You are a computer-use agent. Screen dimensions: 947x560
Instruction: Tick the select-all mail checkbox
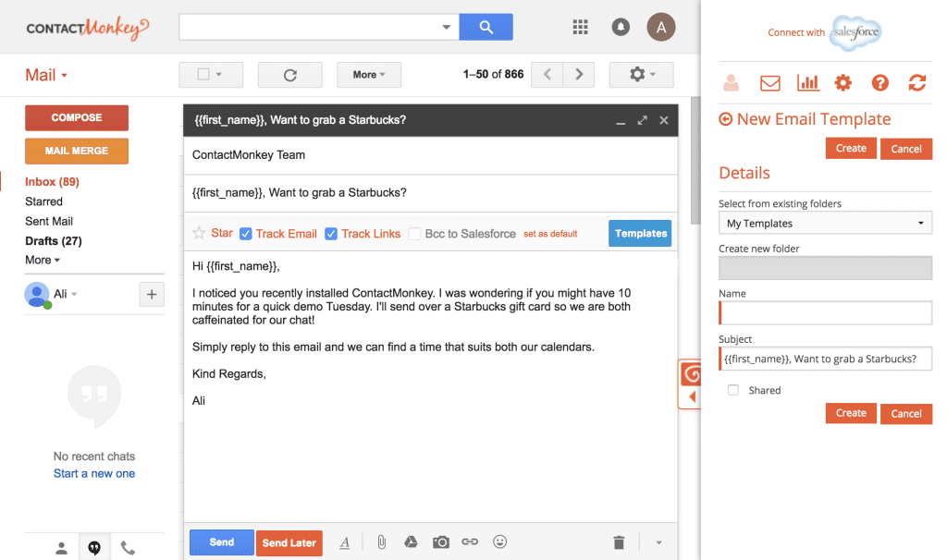point(203,74)
